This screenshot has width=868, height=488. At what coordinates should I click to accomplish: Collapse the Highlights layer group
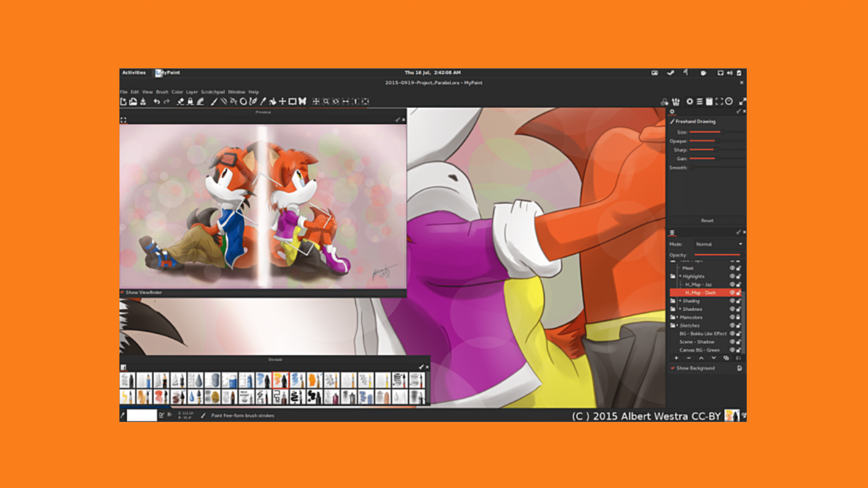680,276
